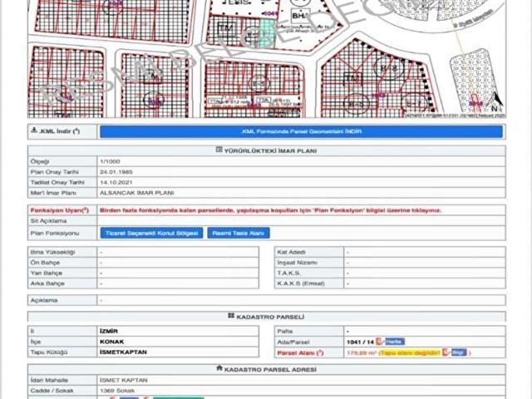
Task: Select the Tapu Kütüğü value İSMETKAPTAN
Action: [124, 352]
